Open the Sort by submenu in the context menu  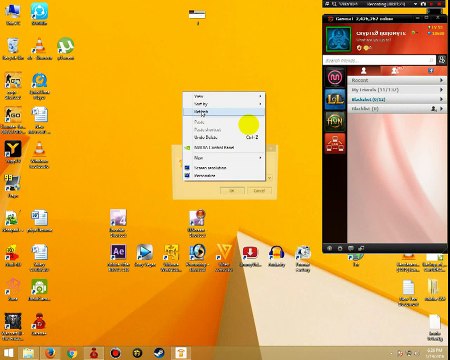point(224,104)
